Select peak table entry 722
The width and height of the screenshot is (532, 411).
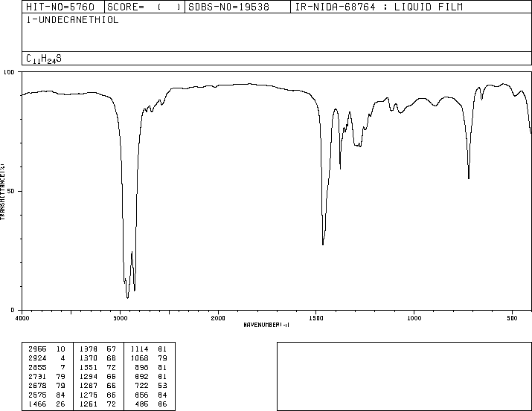[141, 386]
